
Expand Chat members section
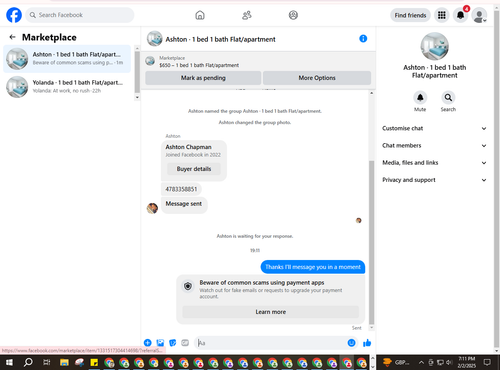tap(434, 146)
